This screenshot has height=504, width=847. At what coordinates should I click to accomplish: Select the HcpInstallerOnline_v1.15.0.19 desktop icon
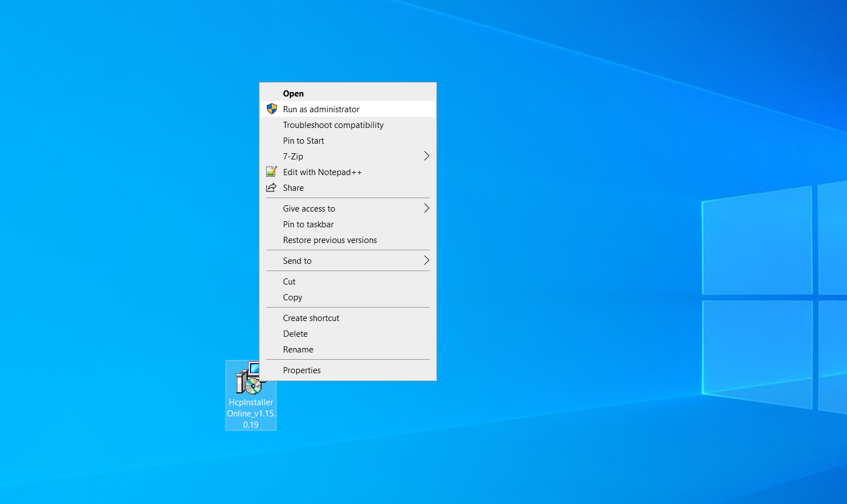[251, 384]
